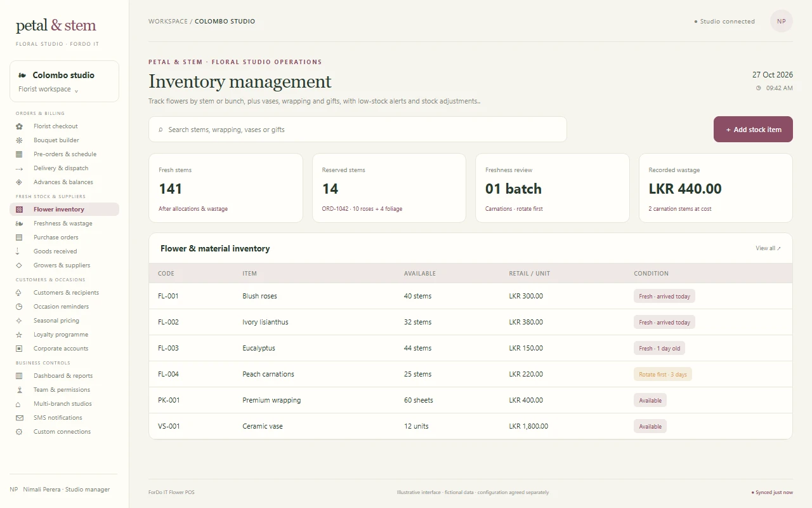The height and width of the screenshot is (508, 812).
Task: Click the Freshness & wastage leaf icon
Action: pos(19,224)
